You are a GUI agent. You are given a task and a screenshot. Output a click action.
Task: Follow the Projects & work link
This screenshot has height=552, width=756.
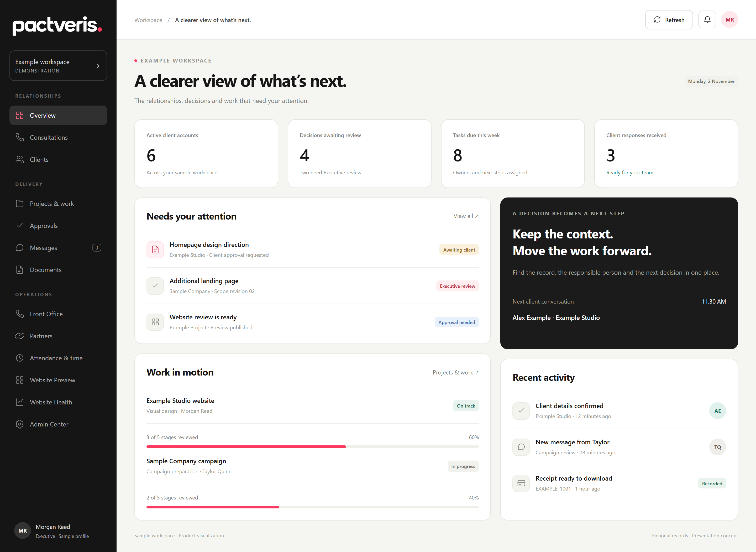(455, 372)
